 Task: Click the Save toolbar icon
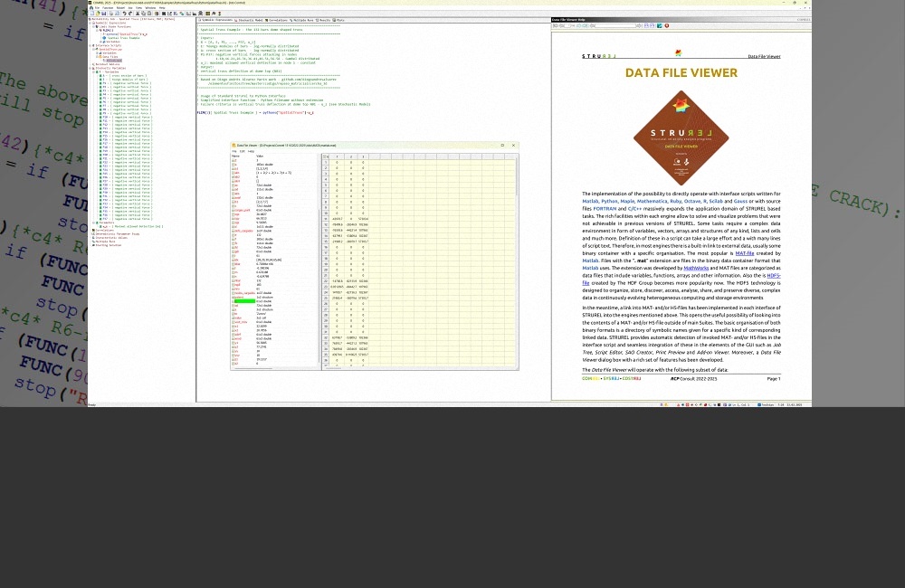tap(103, 14)
